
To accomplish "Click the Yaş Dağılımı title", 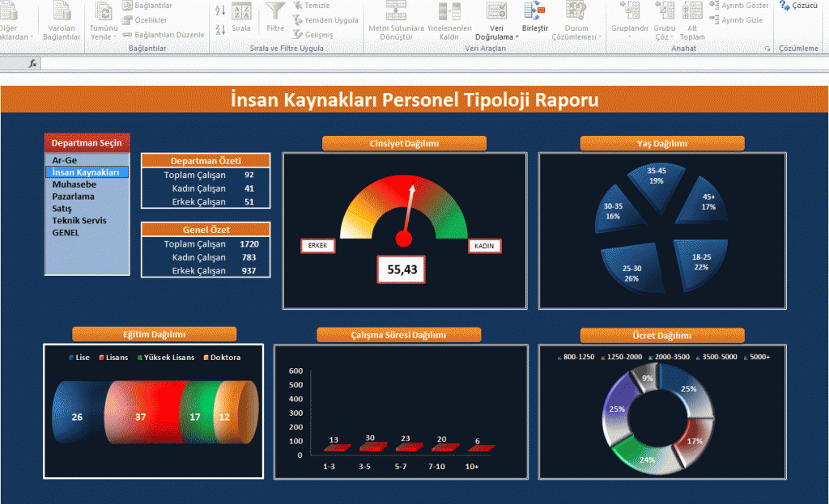I will pyautogui.click(x=662, y=143).
